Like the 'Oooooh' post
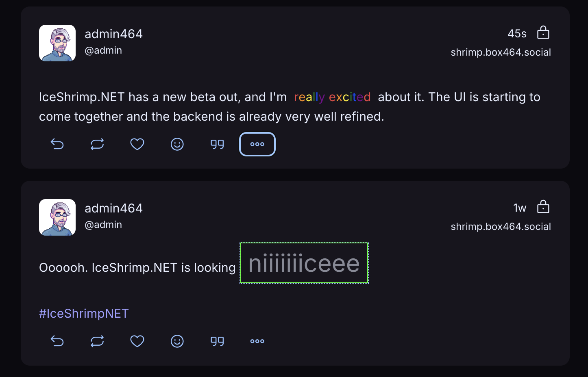Screen dimensions: 588x377 pyautogui.click(x=137, y=341)
